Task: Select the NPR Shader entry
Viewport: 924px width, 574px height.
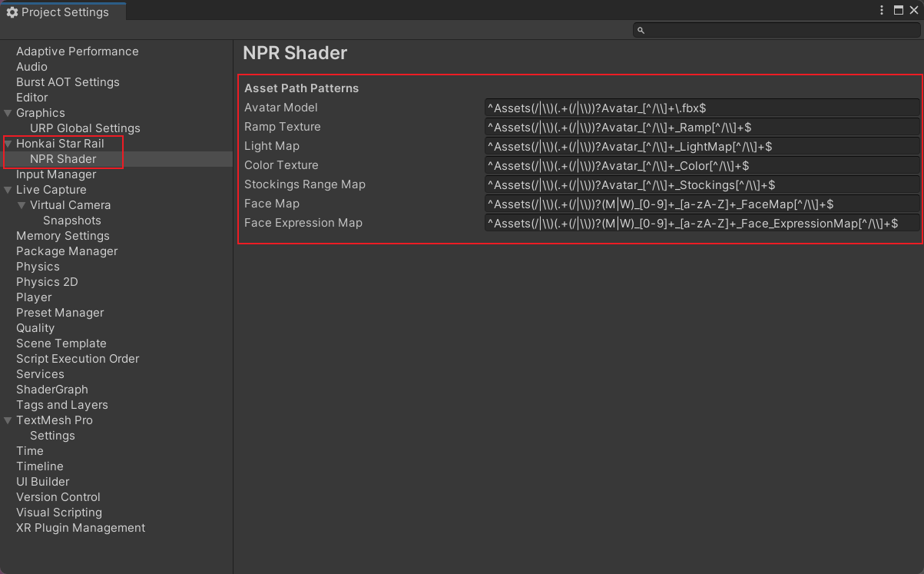Action: coord(63,159)
